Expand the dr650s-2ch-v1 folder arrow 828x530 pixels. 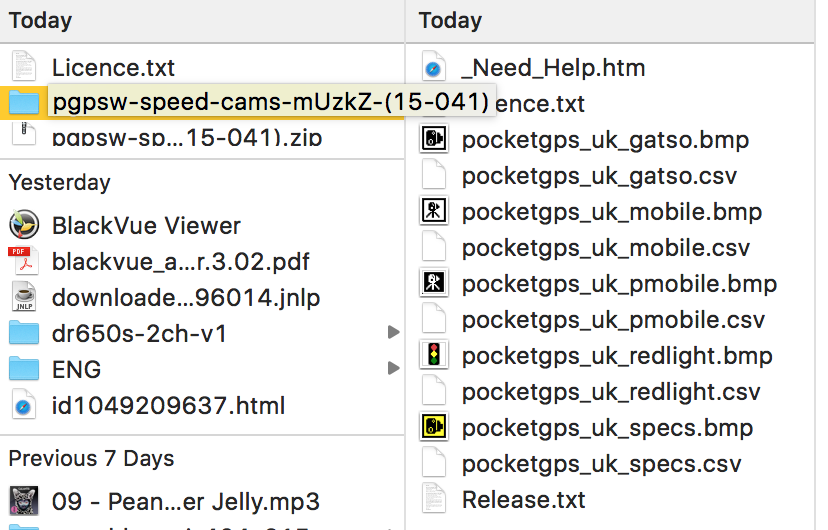coord(393,333)
